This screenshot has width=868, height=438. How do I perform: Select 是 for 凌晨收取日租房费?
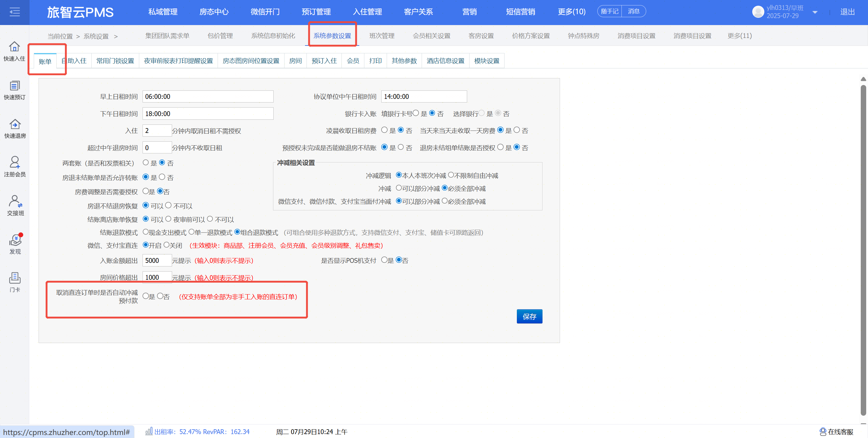click(x=384, y=130)
